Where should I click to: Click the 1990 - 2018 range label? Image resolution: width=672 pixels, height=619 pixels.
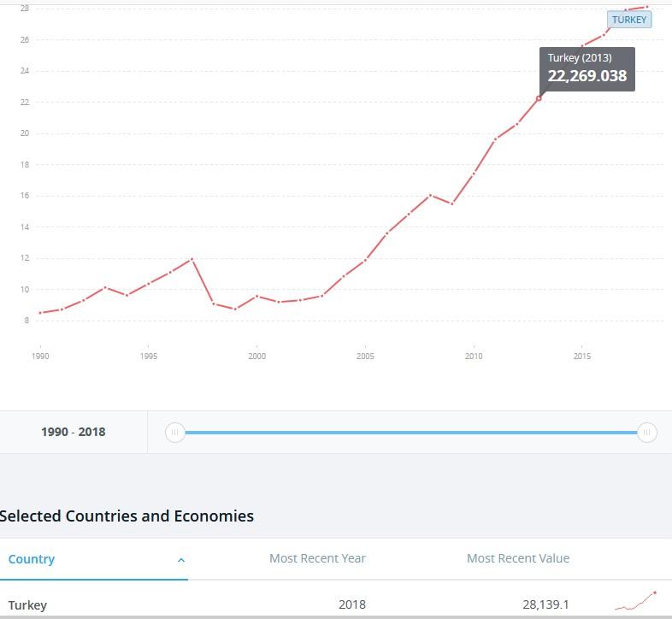pyautogui.click(x=73, y=432)
